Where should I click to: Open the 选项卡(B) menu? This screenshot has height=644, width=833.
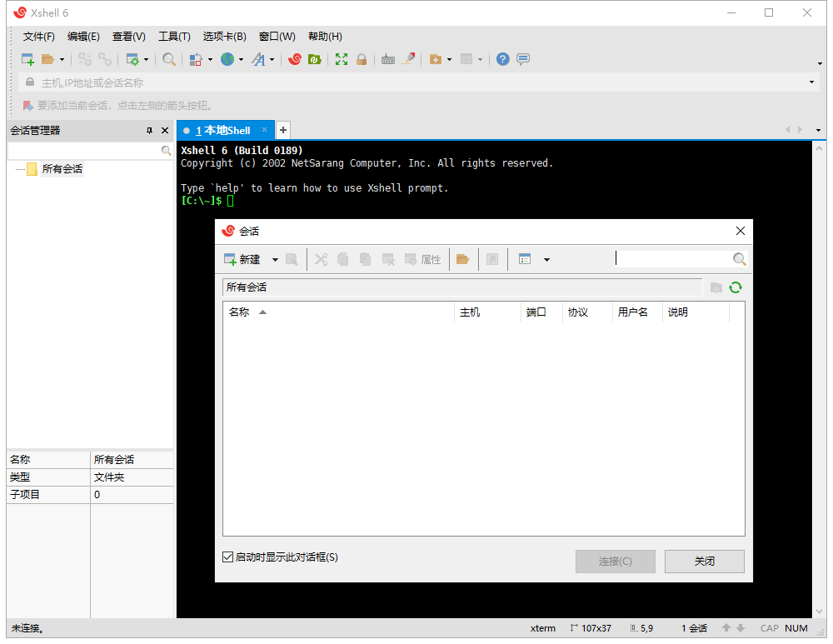point(225,37)
